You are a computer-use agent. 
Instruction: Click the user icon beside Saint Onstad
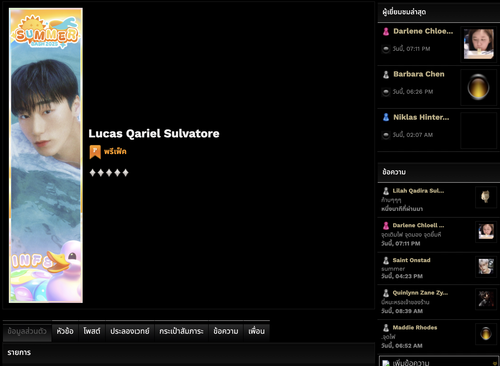point(386,260)
